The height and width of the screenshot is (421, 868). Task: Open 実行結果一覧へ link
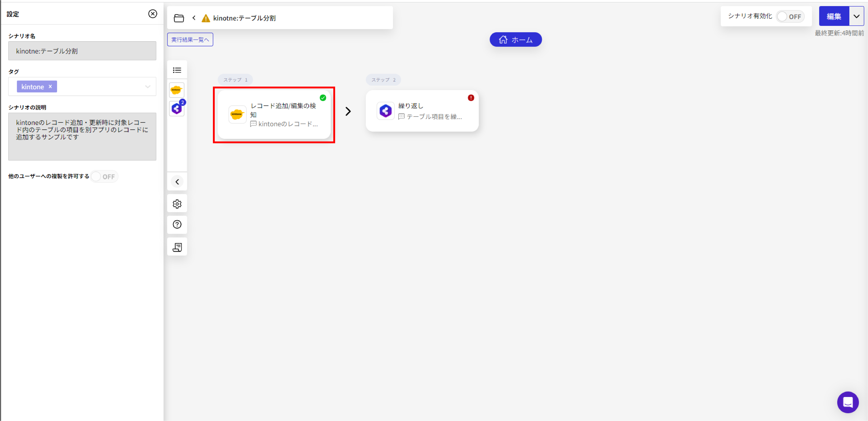pos(190,39)
